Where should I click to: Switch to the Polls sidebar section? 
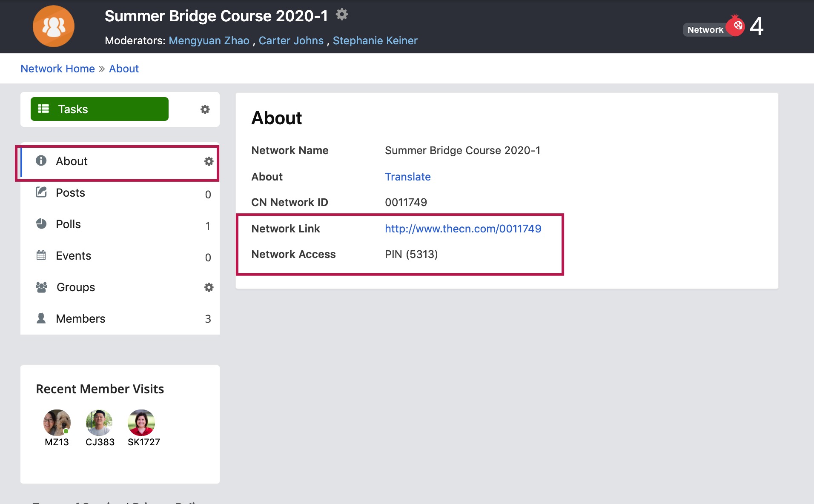pos(68,223)
